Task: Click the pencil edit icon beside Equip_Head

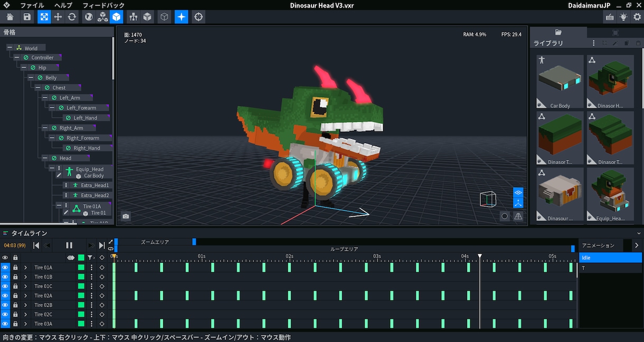Action: pos(59,175)
